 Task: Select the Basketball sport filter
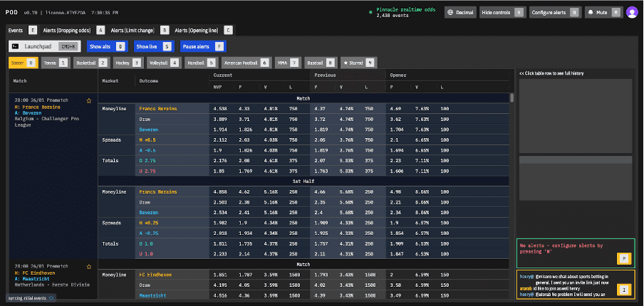[x=92, y=63]
